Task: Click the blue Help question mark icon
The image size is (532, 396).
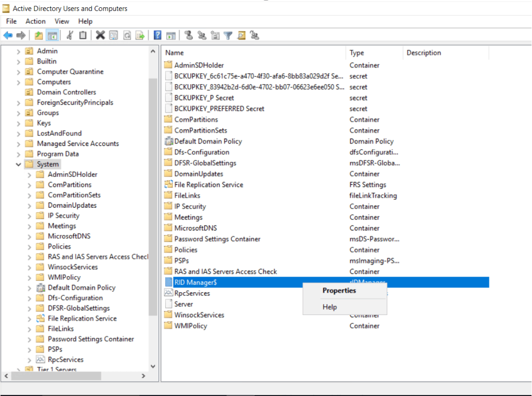Action: [x=157, y=35]
